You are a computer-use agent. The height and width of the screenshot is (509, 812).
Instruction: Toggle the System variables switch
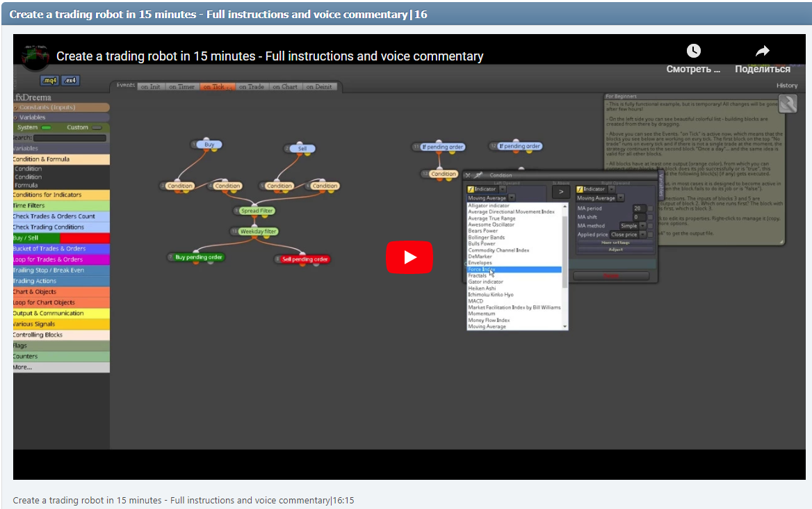[47, 128]
